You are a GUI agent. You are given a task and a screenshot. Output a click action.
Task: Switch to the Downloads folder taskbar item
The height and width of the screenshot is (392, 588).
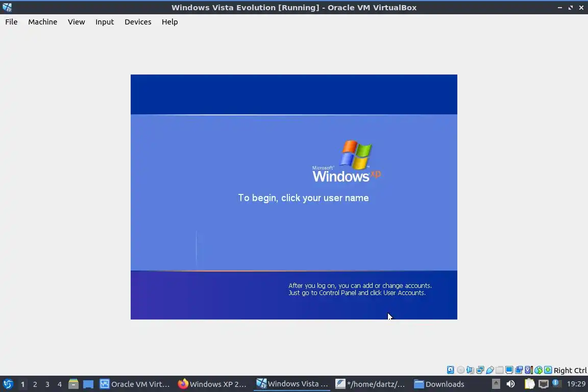tap(439, 384)
